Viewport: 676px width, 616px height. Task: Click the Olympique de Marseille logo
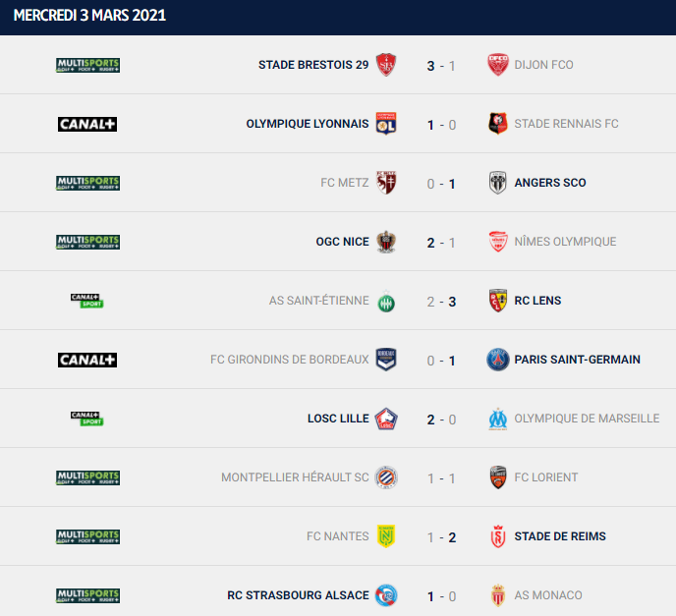tap(498, 419)
